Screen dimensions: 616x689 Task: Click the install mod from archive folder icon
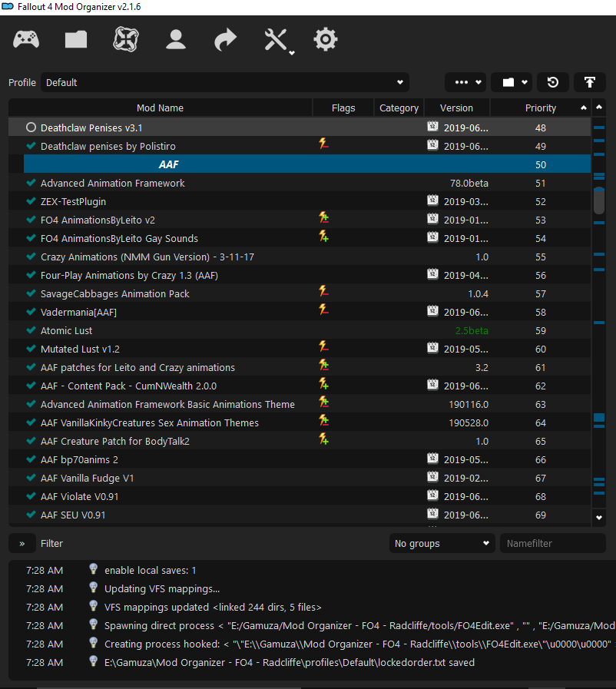pyautogui.click(x=76, y=39)
